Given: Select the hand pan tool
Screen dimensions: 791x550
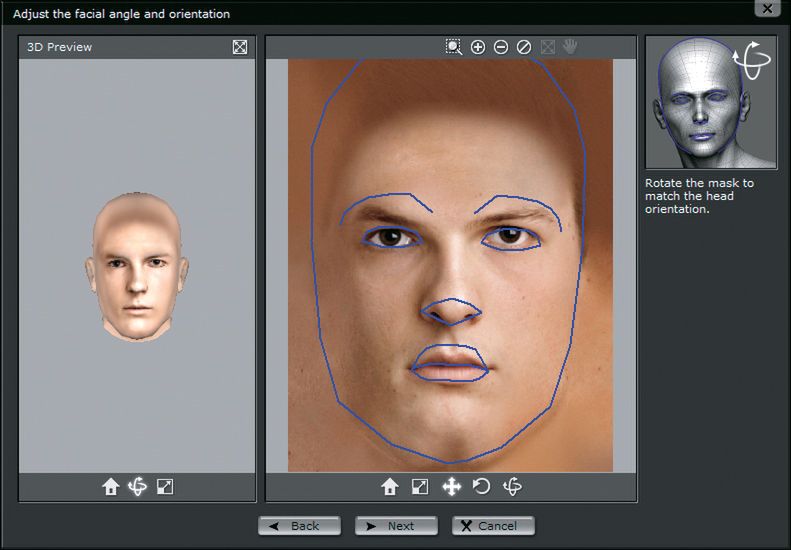Looking at the screenshot, I should tap(570, 47).
